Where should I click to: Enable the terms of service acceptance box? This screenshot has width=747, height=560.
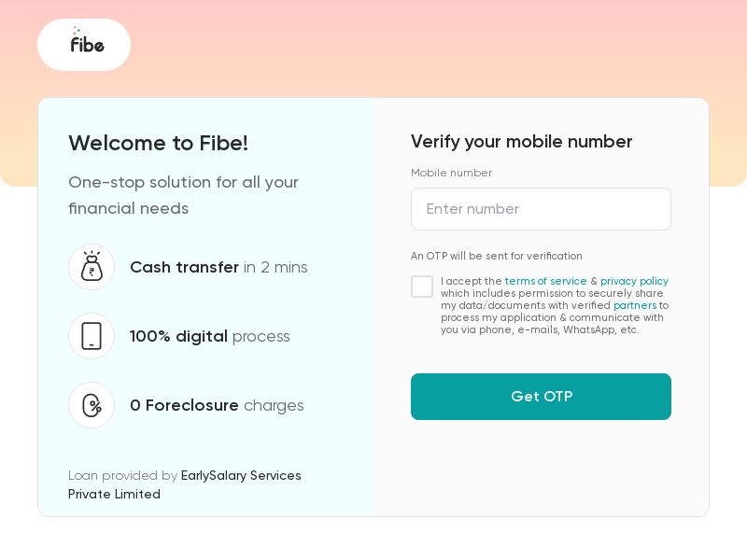point(422,287)
